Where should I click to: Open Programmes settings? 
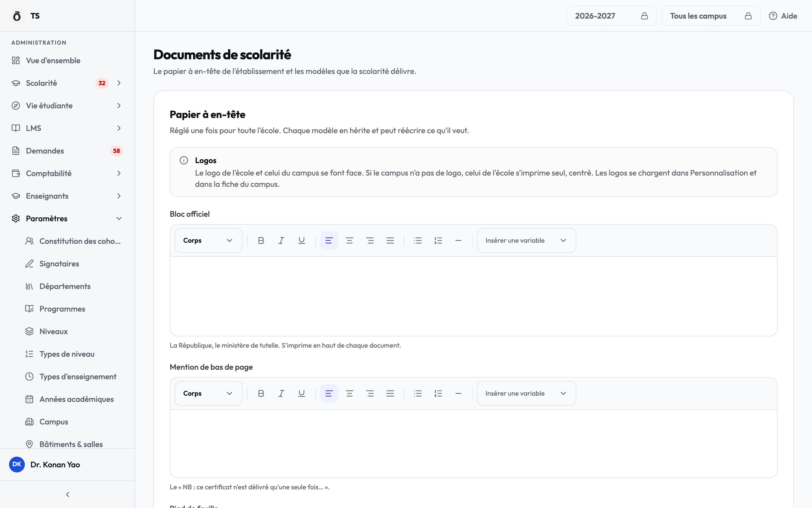[74, 309]
